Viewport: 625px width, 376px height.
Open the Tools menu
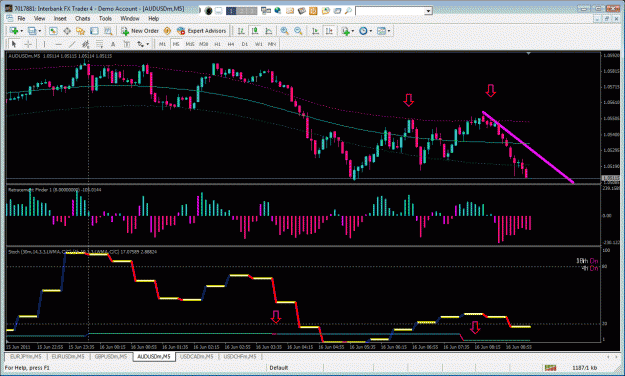[105, 18]
